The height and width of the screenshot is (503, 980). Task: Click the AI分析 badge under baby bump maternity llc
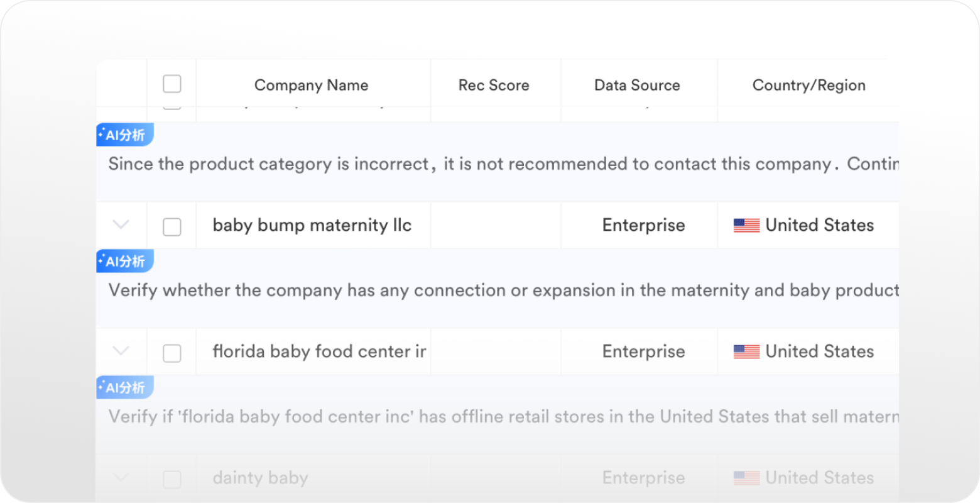125,262
